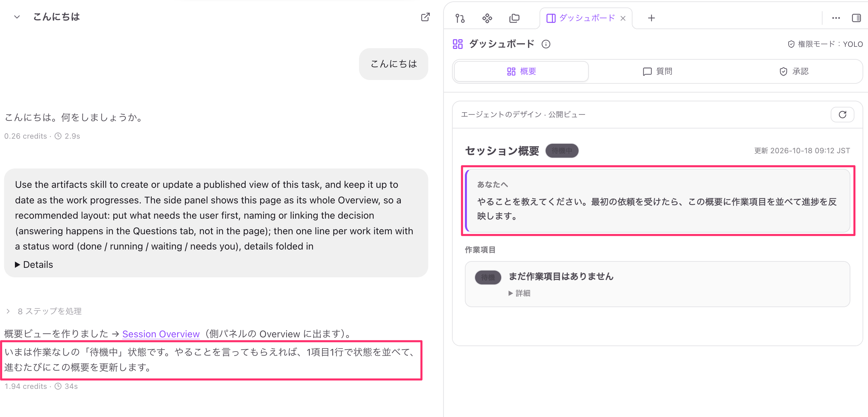Toggle the side panel layout icon
This screenshot has height=417, width=868.
click(856, 18)
